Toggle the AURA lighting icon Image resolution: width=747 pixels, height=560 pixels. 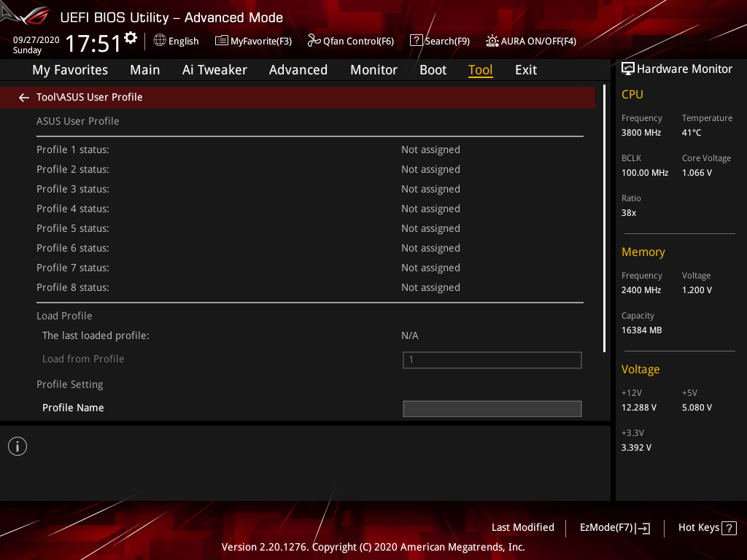click(492, 41)
